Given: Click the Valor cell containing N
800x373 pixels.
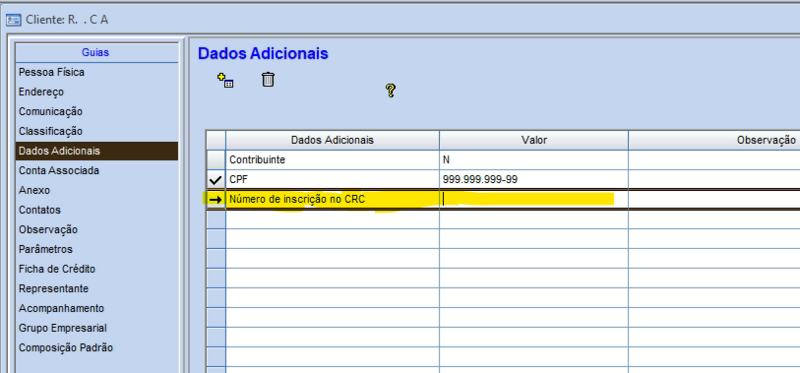Looking at the screenshot, I should click(534, 160).
